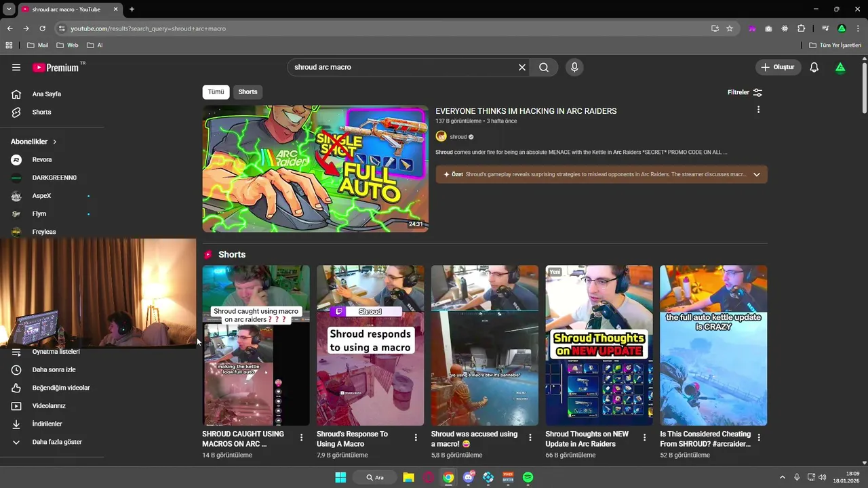Open the Windows Start menu

[340, 477]
